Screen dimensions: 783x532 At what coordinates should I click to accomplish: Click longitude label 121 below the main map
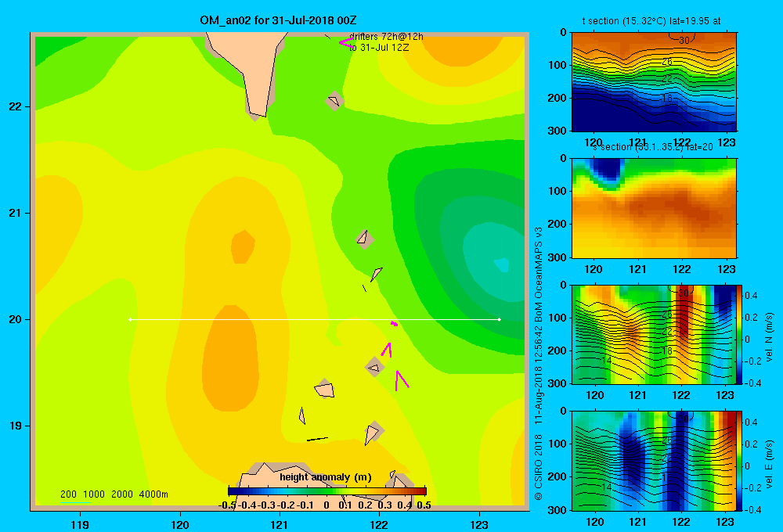click(280, 524)
